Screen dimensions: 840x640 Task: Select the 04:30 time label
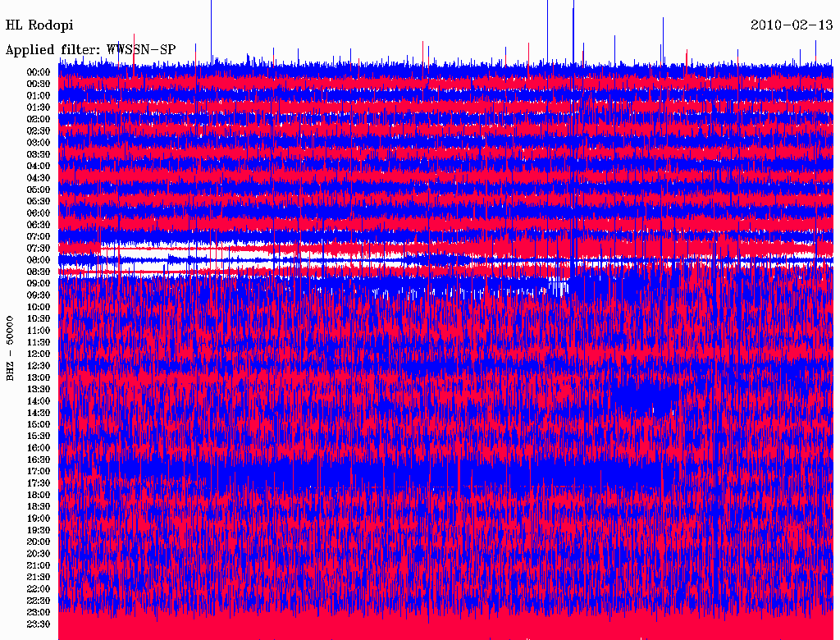[39, 178]
